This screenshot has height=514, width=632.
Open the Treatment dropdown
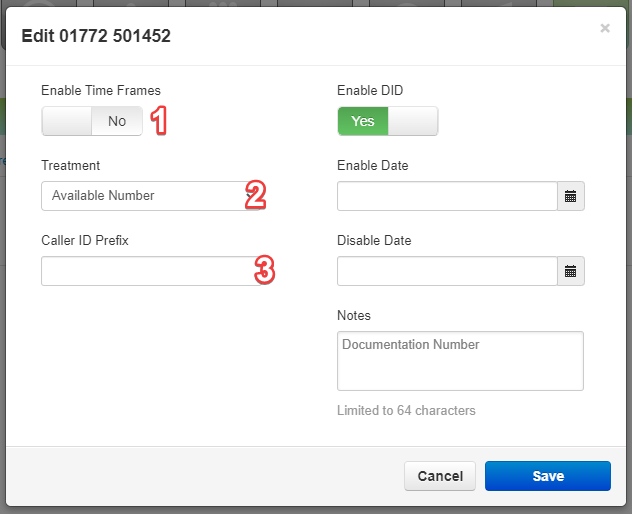click(152, 196)
